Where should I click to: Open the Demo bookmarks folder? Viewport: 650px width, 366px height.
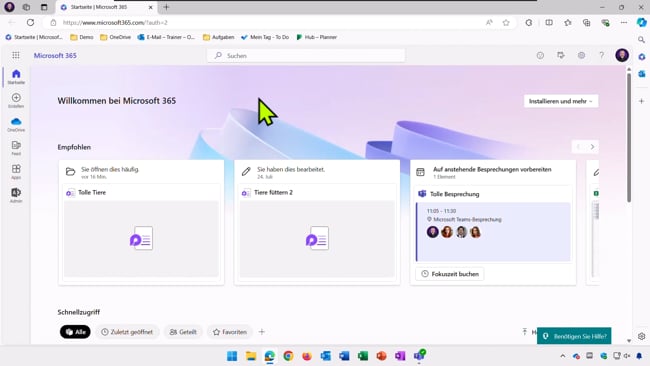coord(82,37)
